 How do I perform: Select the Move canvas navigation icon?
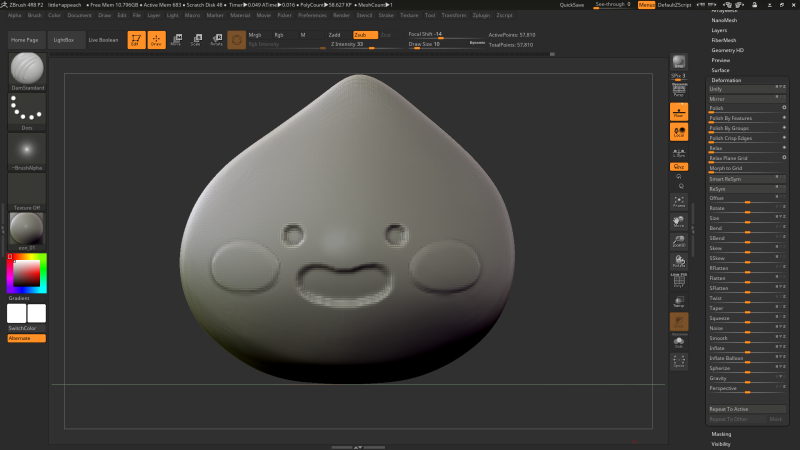679,221
